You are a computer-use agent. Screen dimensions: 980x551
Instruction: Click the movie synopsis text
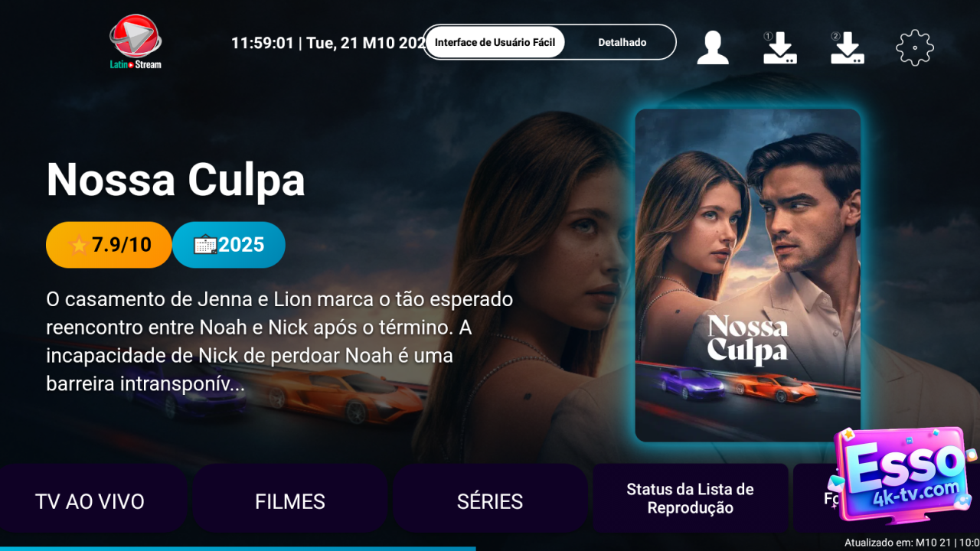[x=279, y=341]
